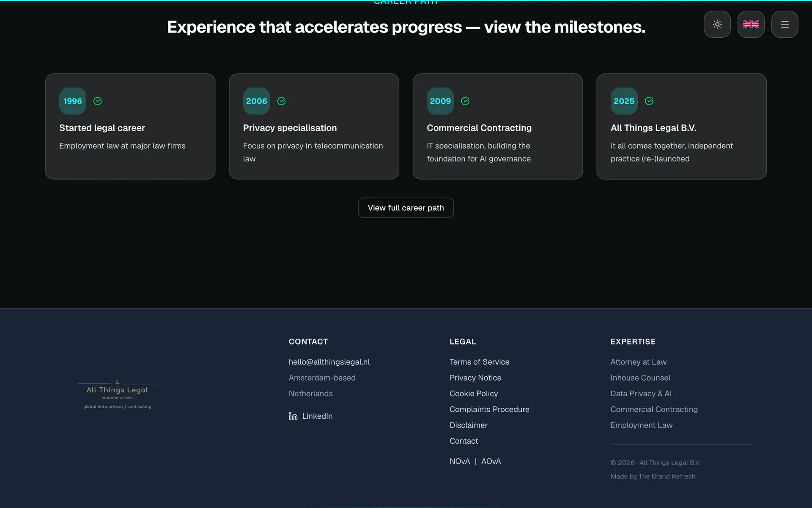
Task: Click Employment law at major law firms text
Action: click(122, 146)
